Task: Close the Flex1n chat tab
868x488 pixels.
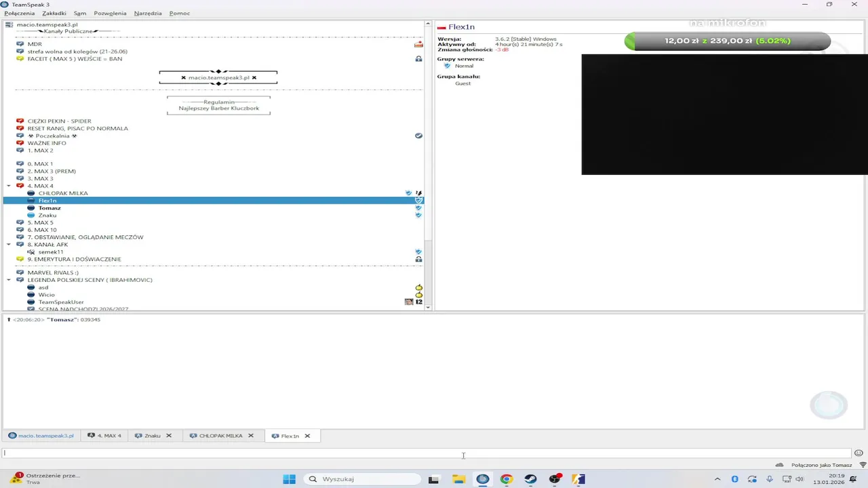Action: pyautogui.click(x=307, y=436)
